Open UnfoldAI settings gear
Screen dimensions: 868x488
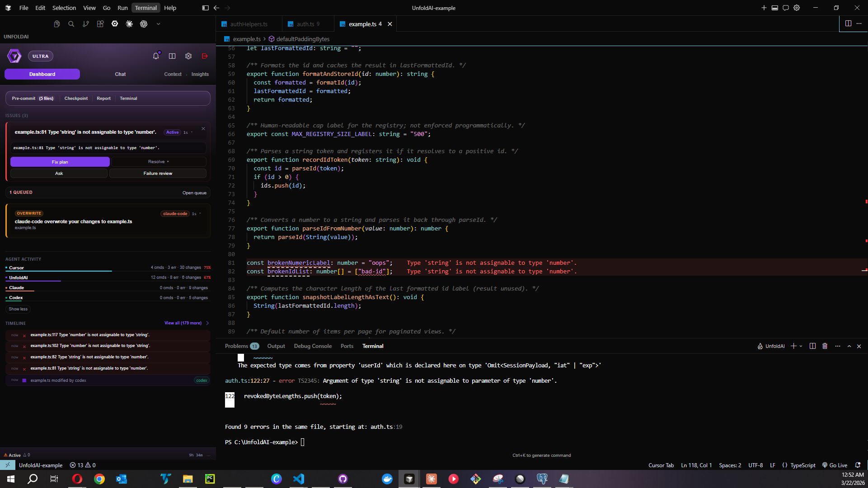click(x=188, y=56)
